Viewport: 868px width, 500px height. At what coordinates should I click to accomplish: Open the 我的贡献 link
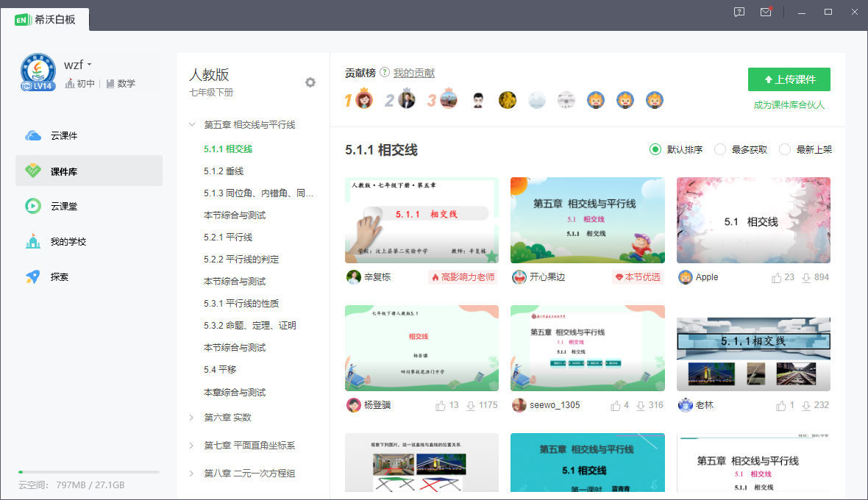[x=413, y=73]
